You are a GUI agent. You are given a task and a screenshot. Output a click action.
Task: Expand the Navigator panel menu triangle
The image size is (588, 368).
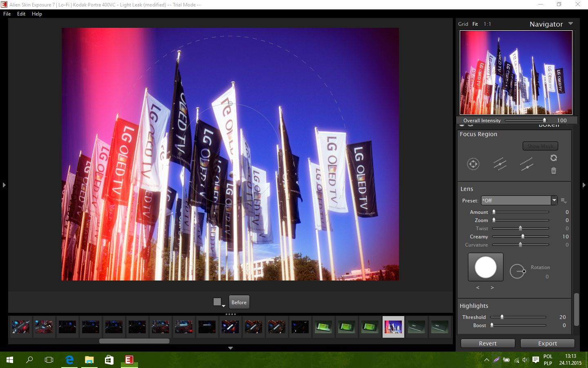[x=571, y=24]
